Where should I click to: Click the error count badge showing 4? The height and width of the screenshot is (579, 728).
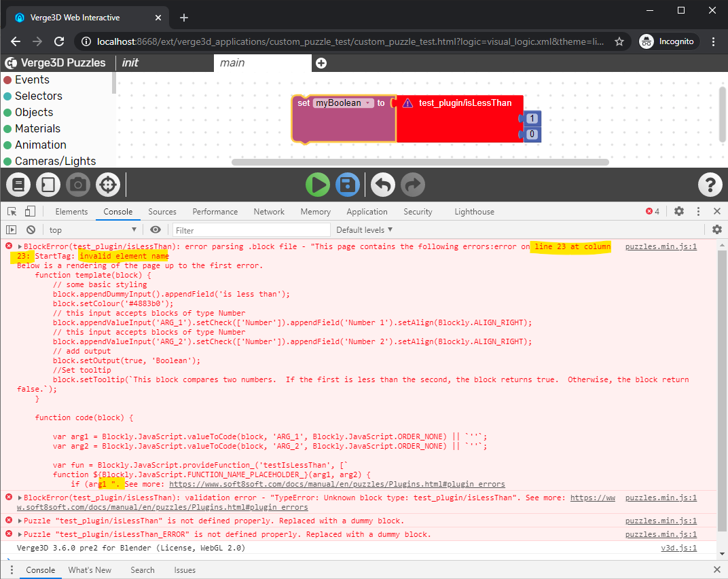[653, 212]
